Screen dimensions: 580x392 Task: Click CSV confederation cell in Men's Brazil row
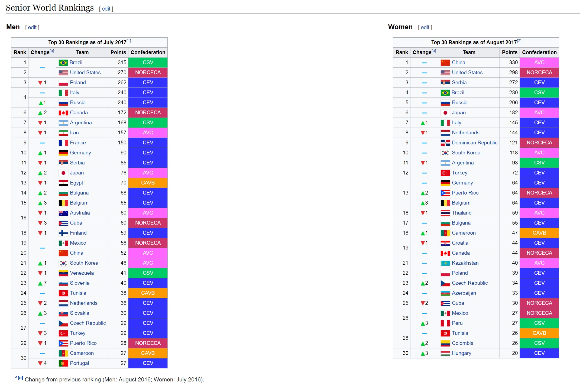pyautogui.click(x=148, y=63)
